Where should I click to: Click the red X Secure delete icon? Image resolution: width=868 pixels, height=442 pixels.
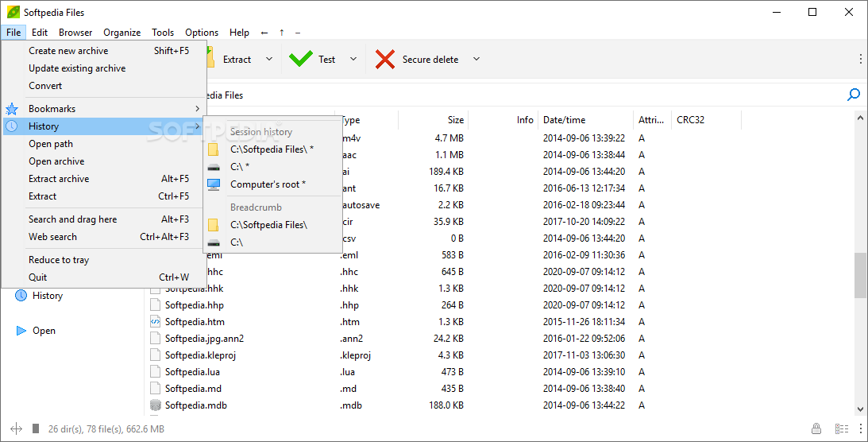pyautogui.click(x=384, y=60)
